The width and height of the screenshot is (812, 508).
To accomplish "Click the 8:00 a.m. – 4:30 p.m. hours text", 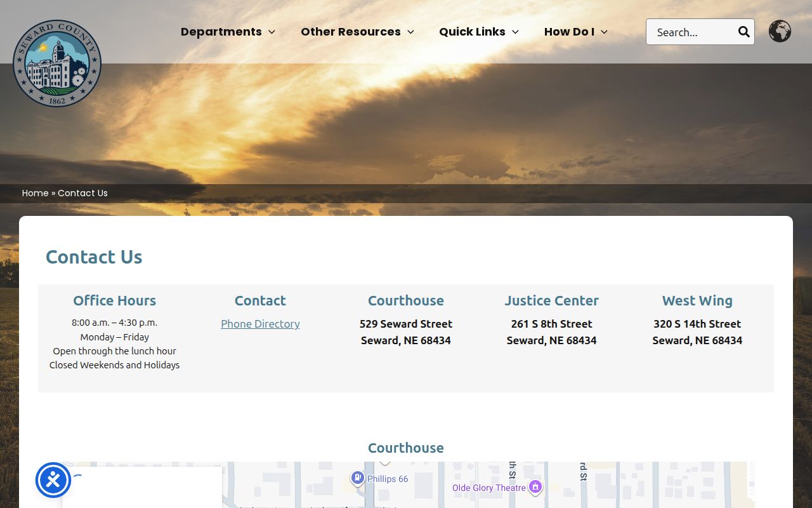I will pos(114,323).
